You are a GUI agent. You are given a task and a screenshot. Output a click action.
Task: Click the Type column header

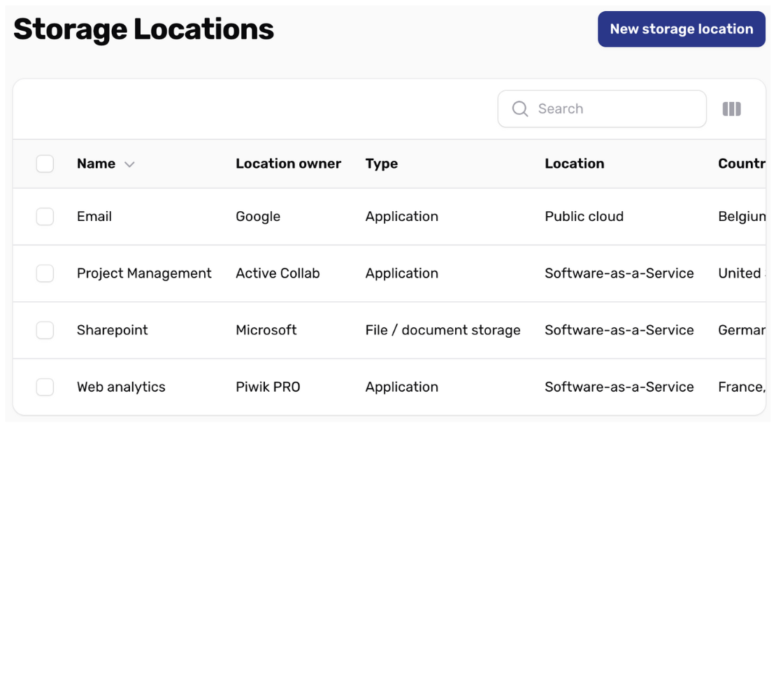[381, 164]
